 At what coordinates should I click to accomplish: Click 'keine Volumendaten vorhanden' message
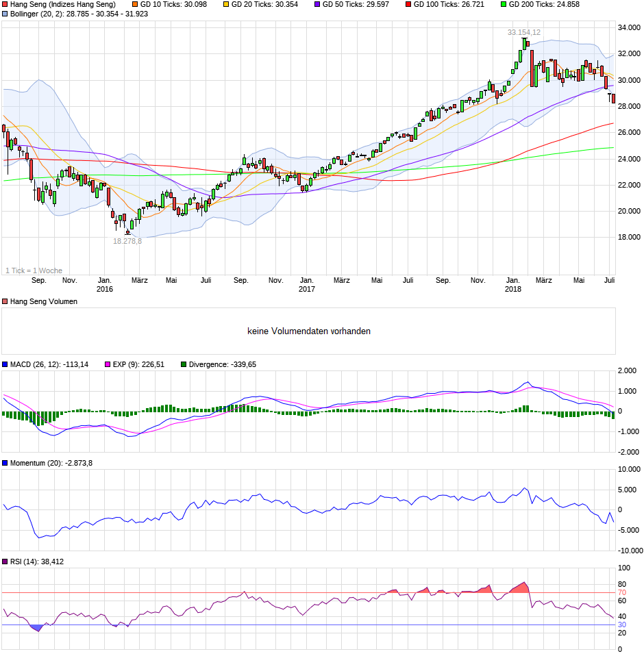click(309, 331)
